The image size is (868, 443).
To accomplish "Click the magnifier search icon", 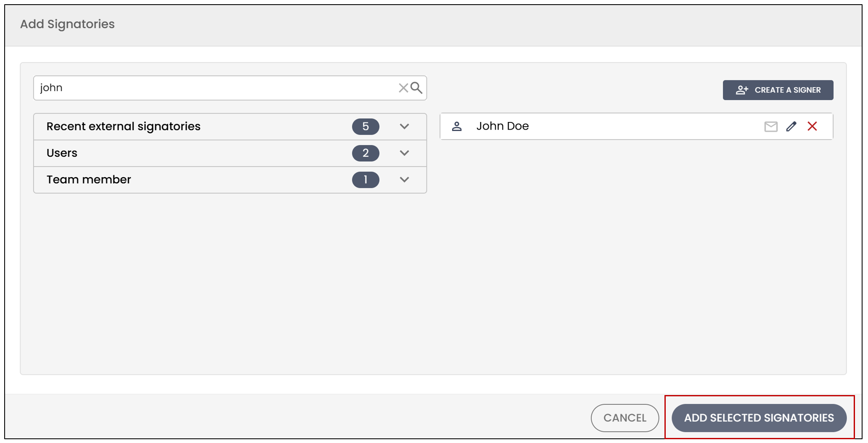I will click(x=416, y=88).
